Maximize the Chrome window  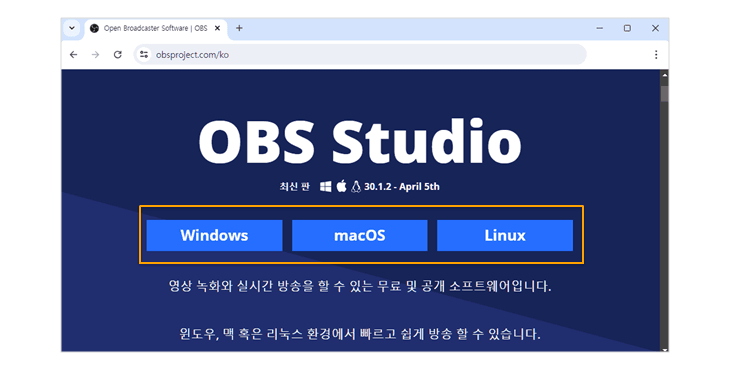tap(627, 28)
